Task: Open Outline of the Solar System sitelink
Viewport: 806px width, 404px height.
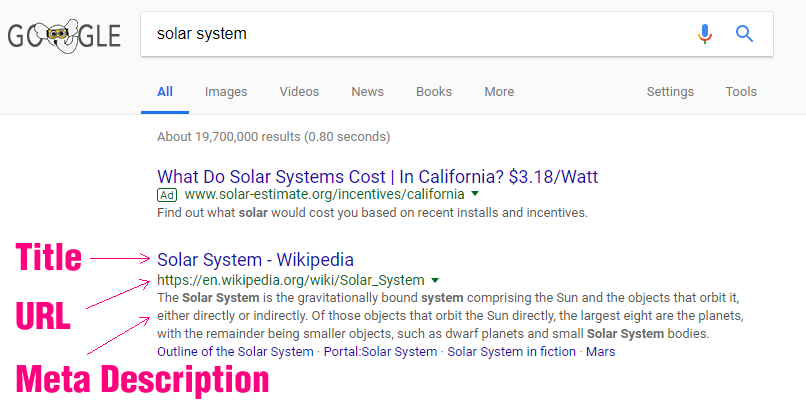Action: click(235, 352)
